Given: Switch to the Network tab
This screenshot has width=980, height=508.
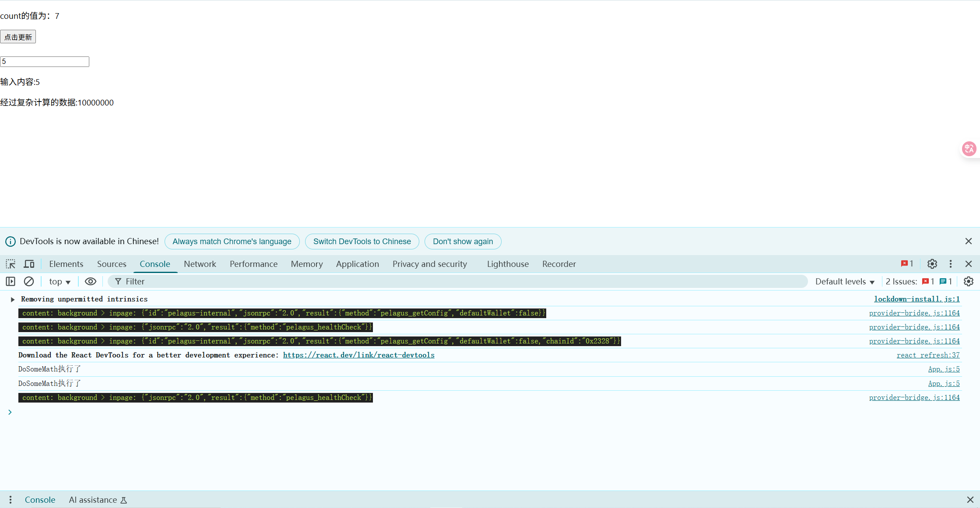Looking at the screenshot, I should [x=200, y=264].
